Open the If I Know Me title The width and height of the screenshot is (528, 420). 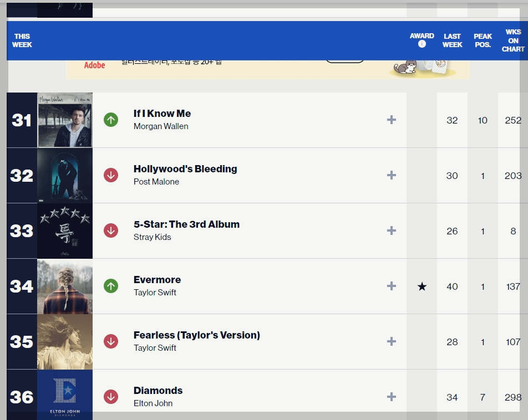[162, 114]
